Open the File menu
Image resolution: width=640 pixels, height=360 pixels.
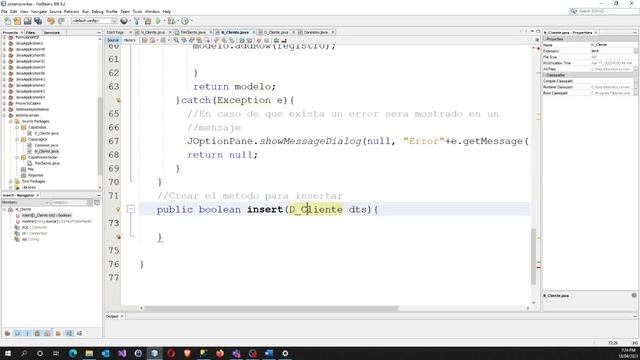click(x=4, y=11)
